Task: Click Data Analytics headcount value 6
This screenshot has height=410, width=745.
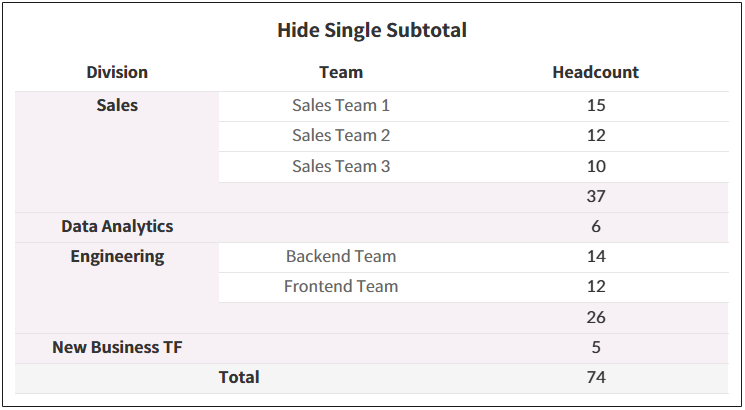Action: click(x=596, y=227)
